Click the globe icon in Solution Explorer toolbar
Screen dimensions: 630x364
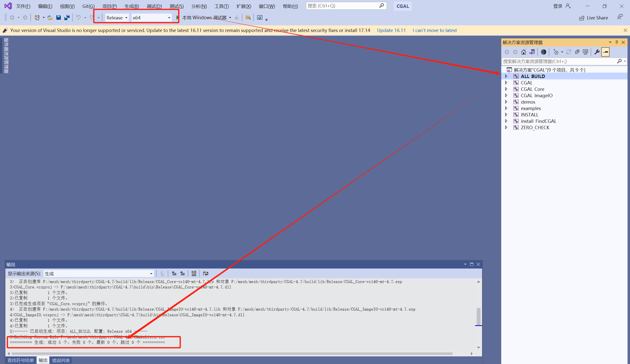tap(544, 52)
